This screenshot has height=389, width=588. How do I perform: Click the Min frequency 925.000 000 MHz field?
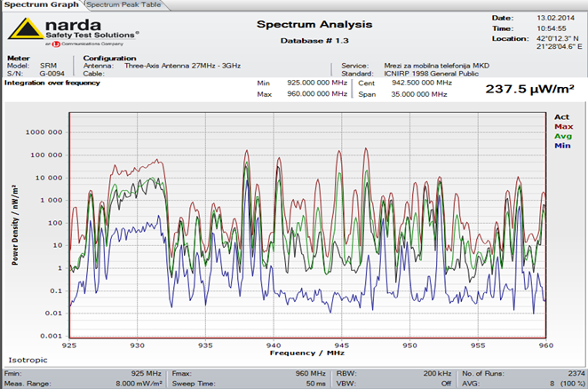pos(317,82)
